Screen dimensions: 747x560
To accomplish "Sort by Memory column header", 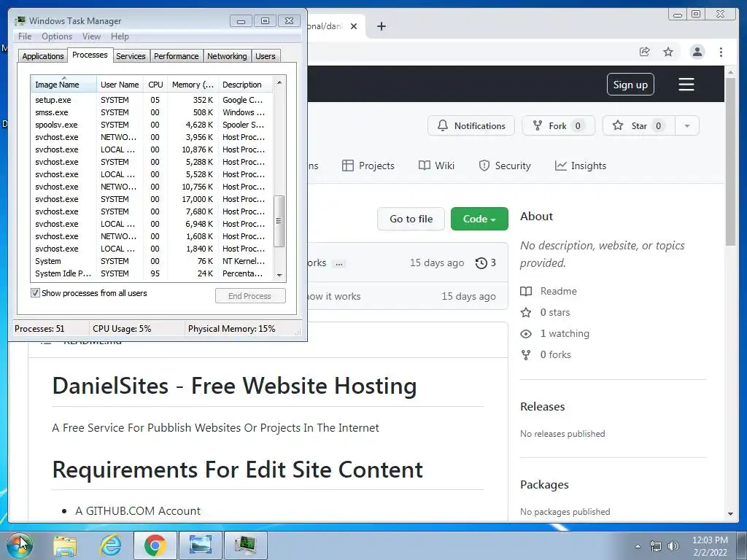I will (x=193, y=85).
